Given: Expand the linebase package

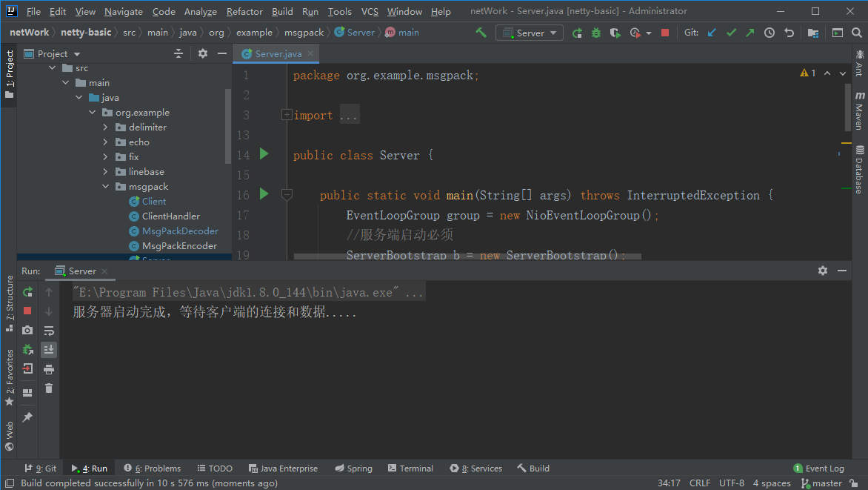Looking at the screenshot, I should coord(105,172).
